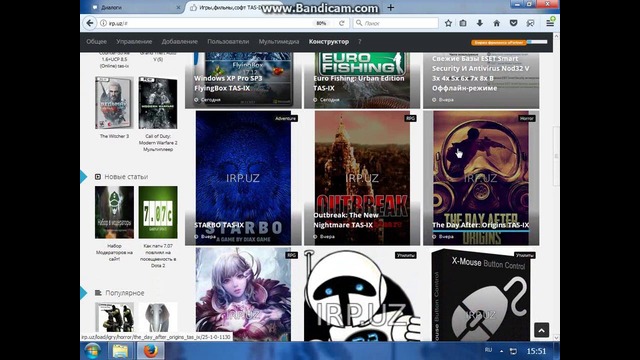Open the bookmarks library icon
Viewport: 640px width, 360px height.
click(463, 23)
